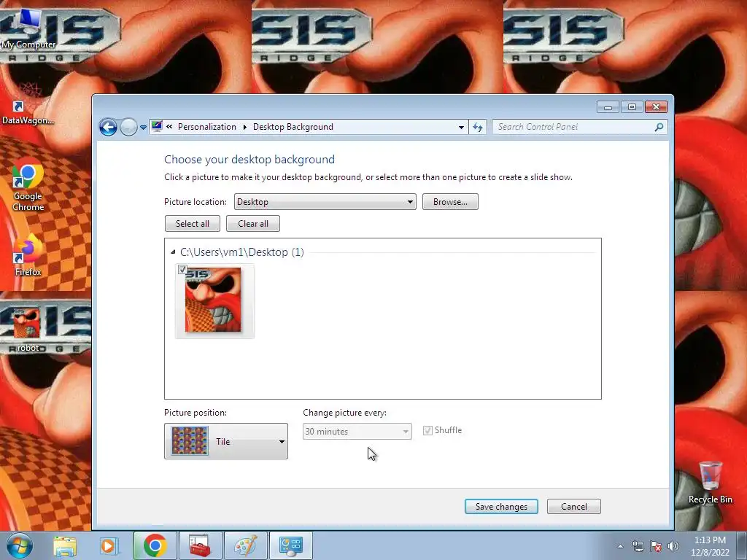The width and height of the screenshot is (747, 560).
Task: Switch to Google Chrome in taskbar
Action: [x=155, y=545]
